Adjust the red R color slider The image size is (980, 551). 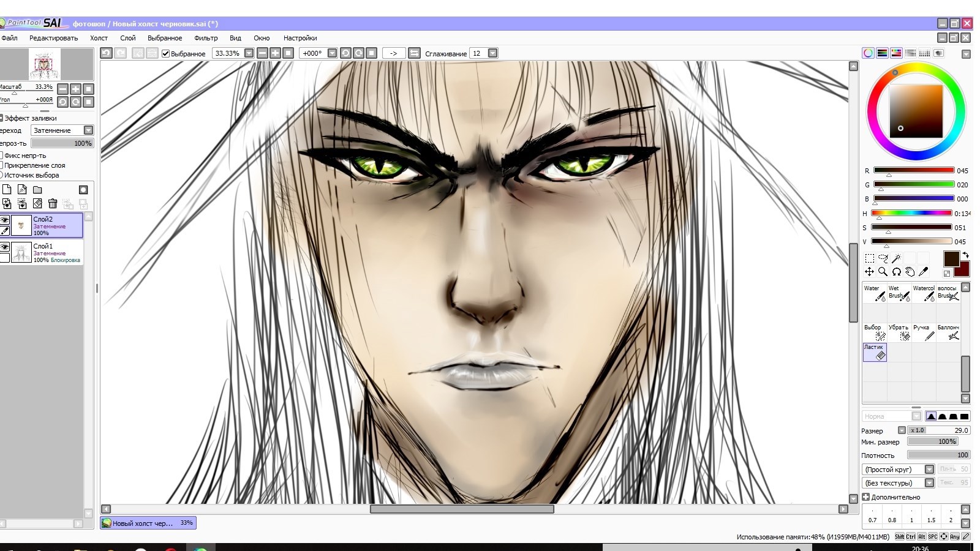tap(914, 170)
